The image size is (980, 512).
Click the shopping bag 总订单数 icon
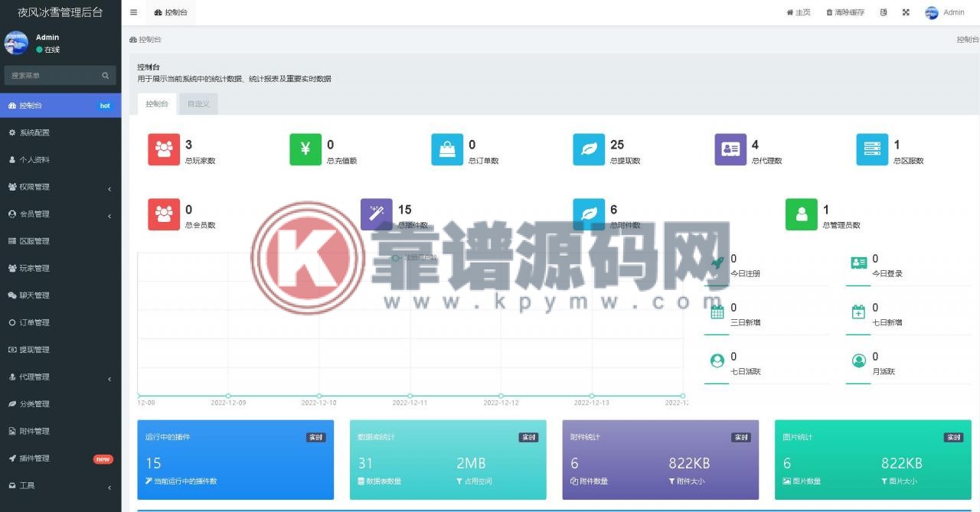(x=447, y=149)
